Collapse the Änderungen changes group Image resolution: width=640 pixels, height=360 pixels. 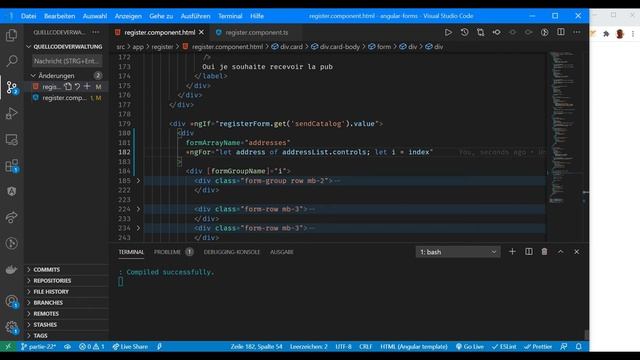tap(33, 76)
